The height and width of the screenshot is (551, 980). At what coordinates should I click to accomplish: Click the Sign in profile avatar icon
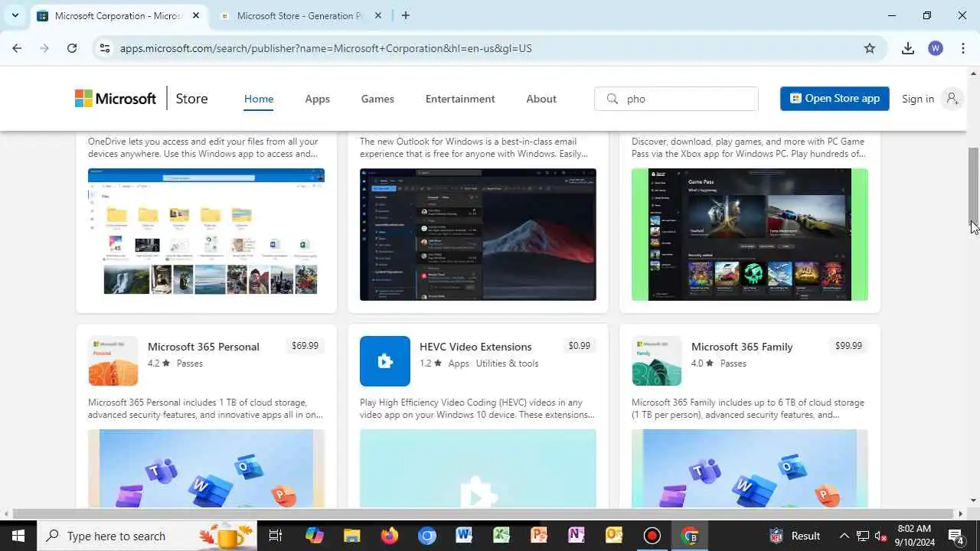coord(952,99)
